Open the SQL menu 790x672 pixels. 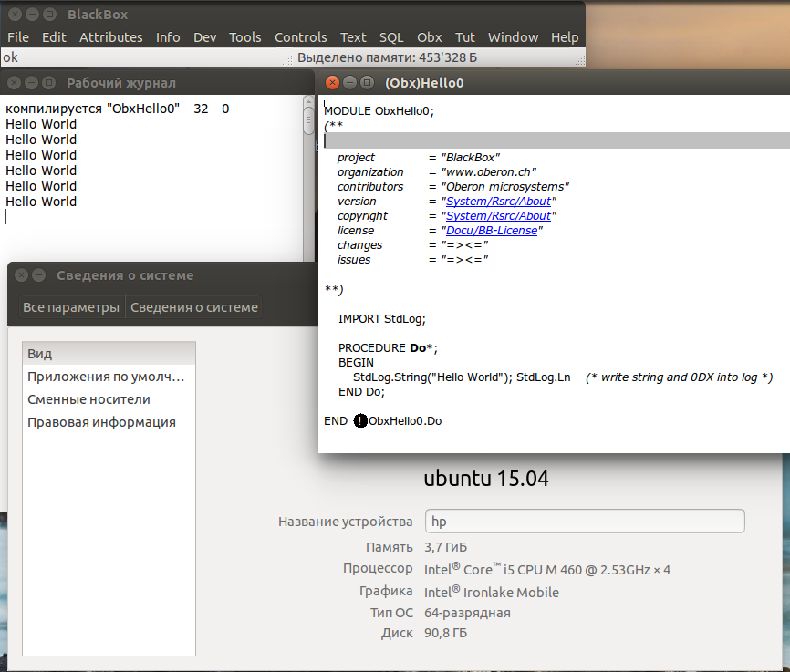[391, 37]
